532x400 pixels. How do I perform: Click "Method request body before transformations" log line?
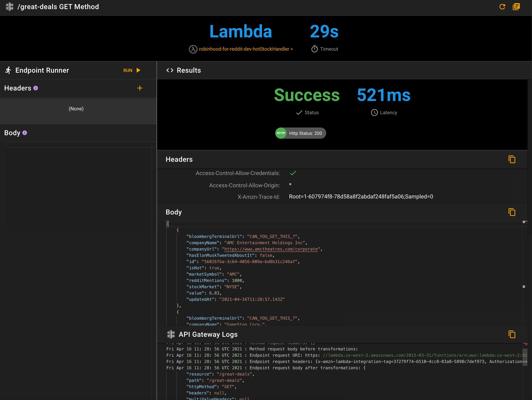[262, 349]
